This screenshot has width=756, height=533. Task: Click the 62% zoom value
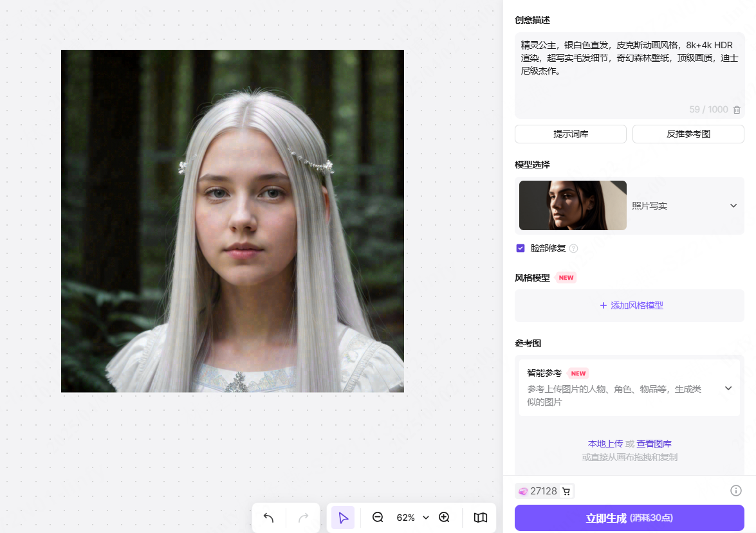405,518
